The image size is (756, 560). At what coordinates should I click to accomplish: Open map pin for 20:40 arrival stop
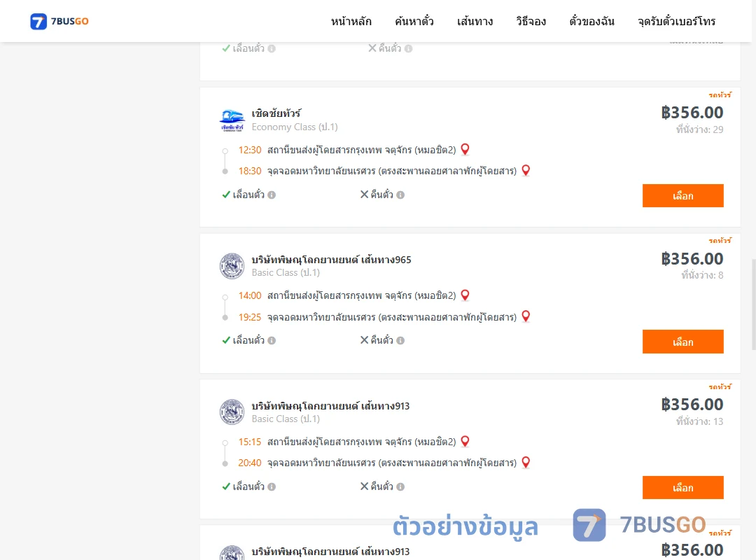pyautogui.click(x=526, y=462)
